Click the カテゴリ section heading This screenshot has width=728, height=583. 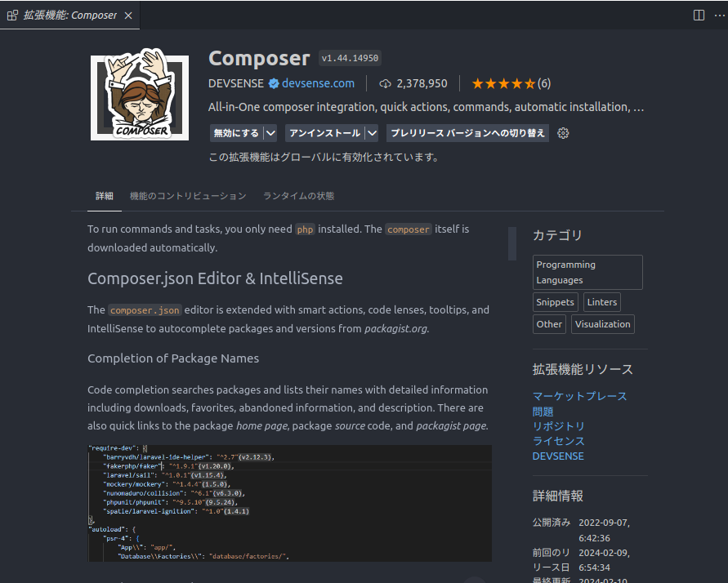557,235
